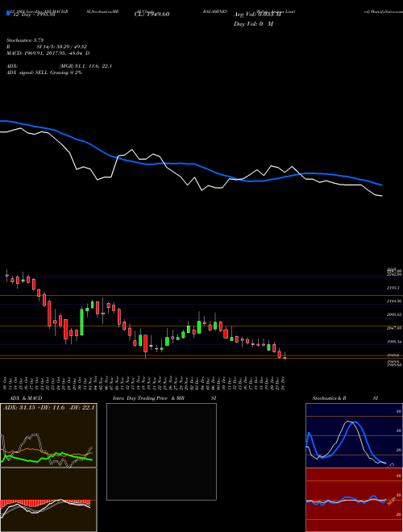Image resolution: width=403 pixels, height=532 pixels.
Task: Click the Avg Vol value text
Action: point(257,15)
